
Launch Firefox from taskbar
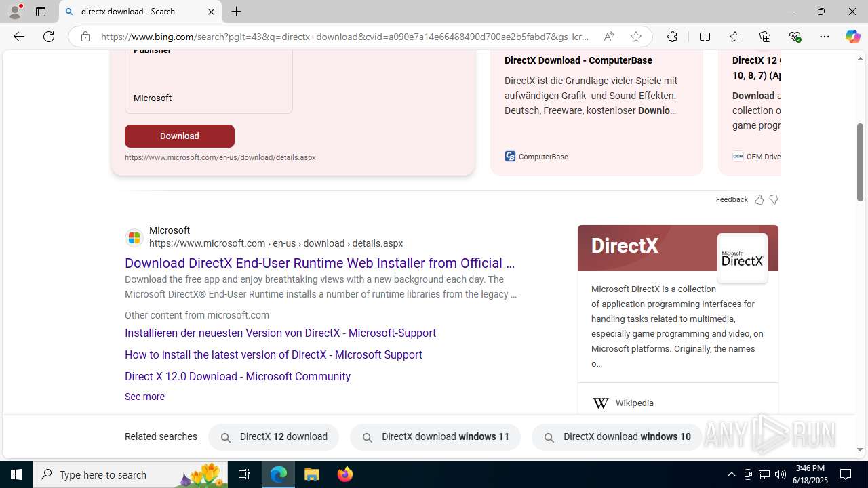[x=345, y=474]
